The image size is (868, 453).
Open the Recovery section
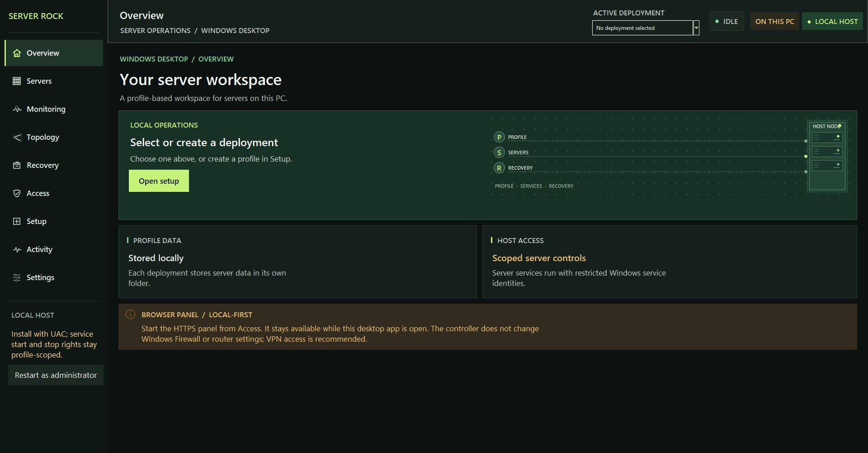(x=54, y=165)
